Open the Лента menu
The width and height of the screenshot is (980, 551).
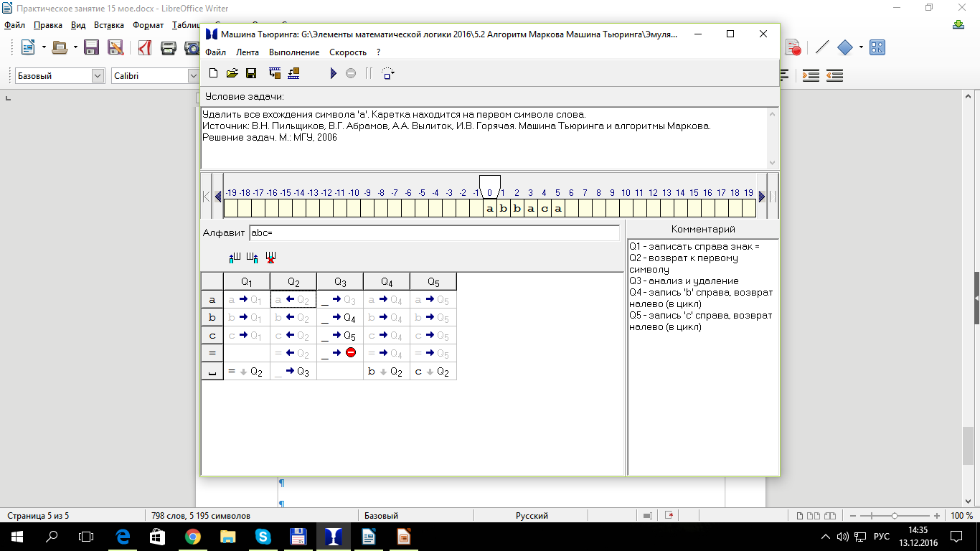point(248,52)
